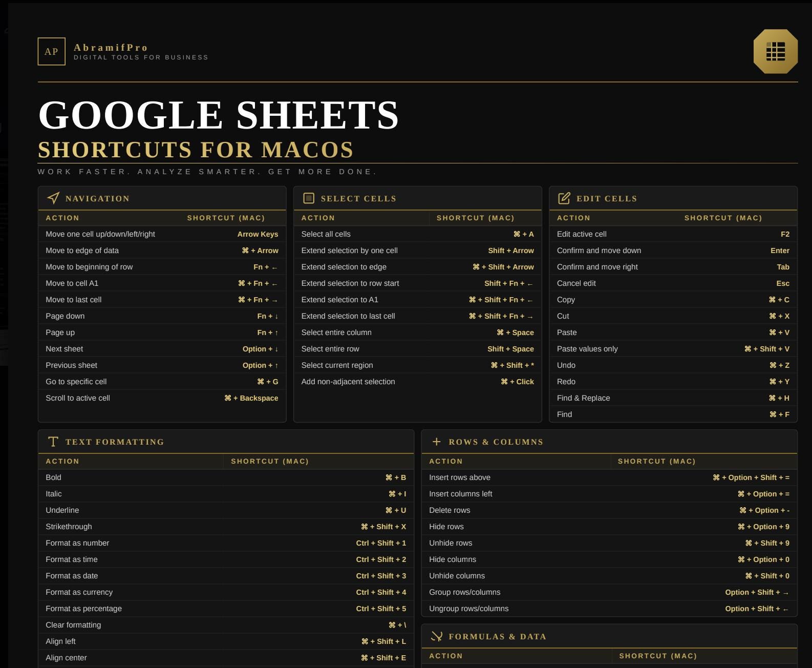Click the 'Delete rows' action
Viewport: 812px width, 668px height.
tap(450, 510)
